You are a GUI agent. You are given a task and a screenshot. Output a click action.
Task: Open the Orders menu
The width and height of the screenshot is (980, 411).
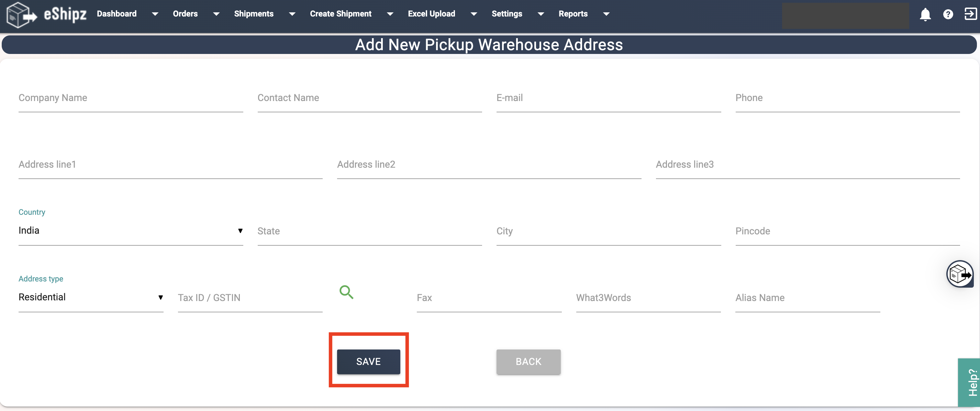(x=185, y=14)
